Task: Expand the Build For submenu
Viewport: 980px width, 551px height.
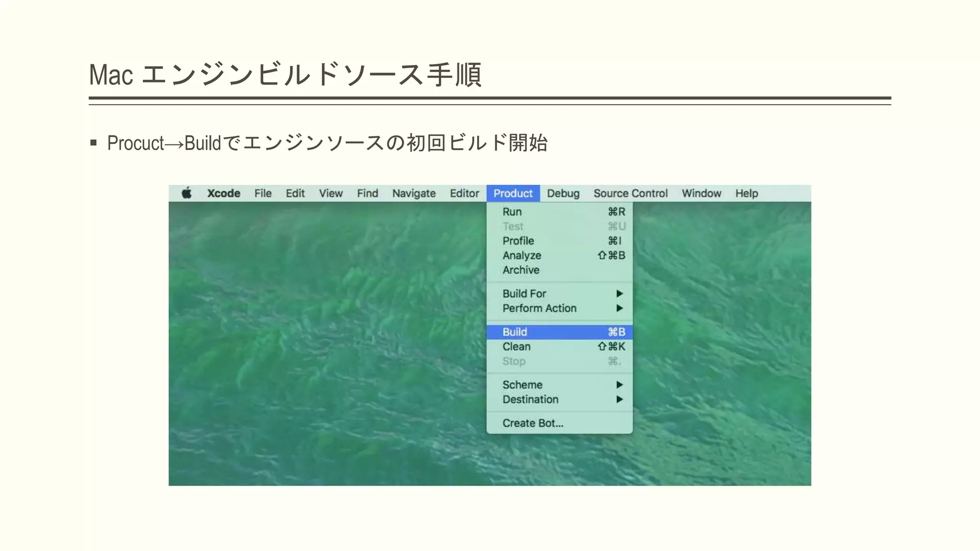Action: coord(559,293)
